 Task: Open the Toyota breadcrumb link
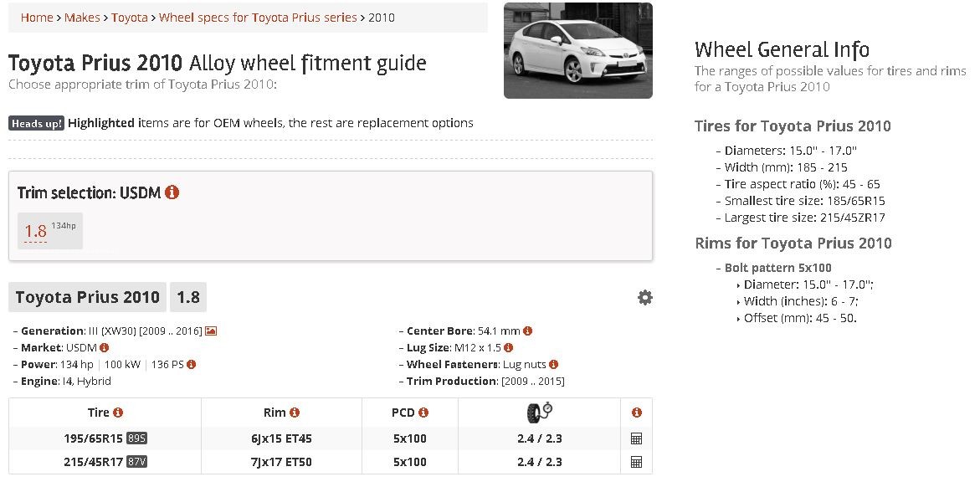coord(130,18)
